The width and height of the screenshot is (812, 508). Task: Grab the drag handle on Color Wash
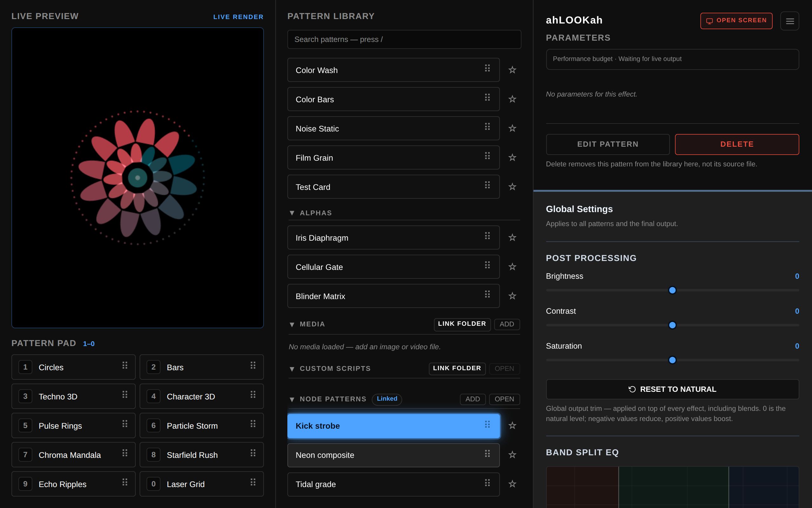[x=487, y=69]
